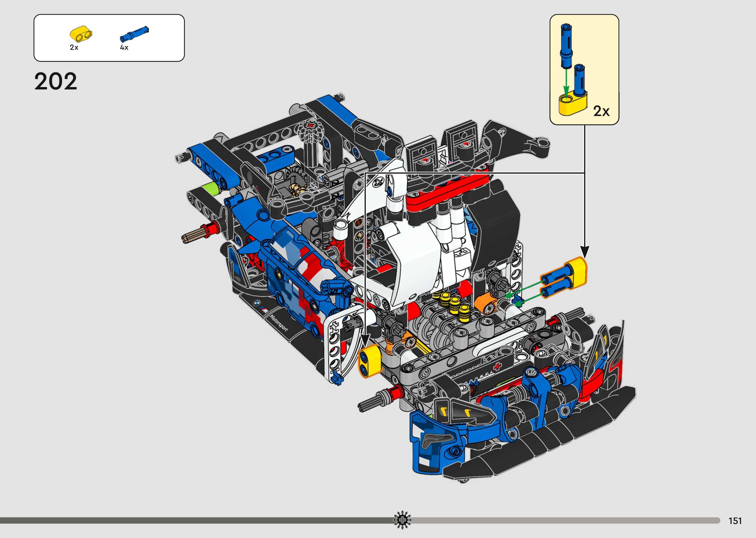Screen dimensions: 756x538
Task: Click the 4x quantity label
Action: (124, 47)
